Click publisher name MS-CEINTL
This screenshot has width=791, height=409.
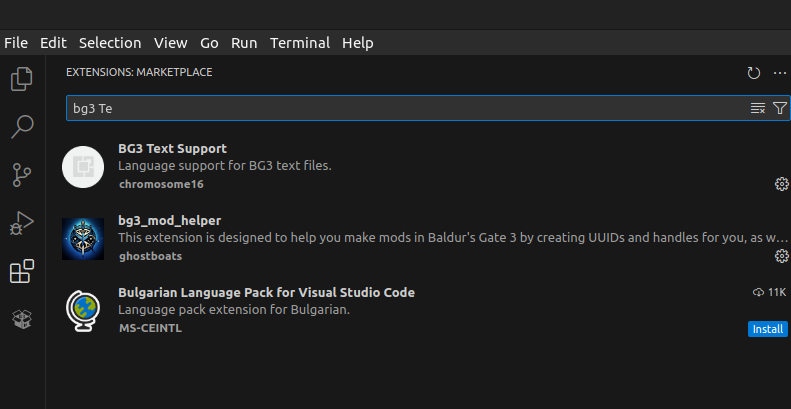[x=150, y=328]
